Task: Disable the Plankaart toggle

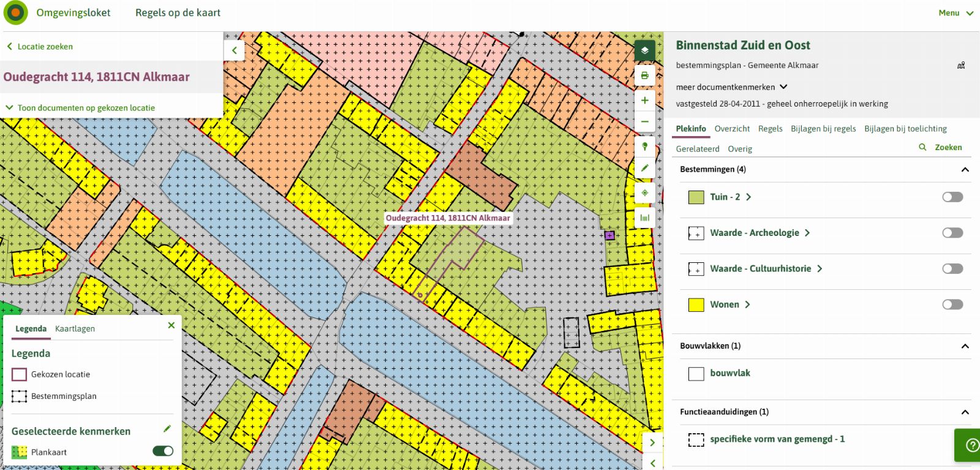Action: [163, 451]
